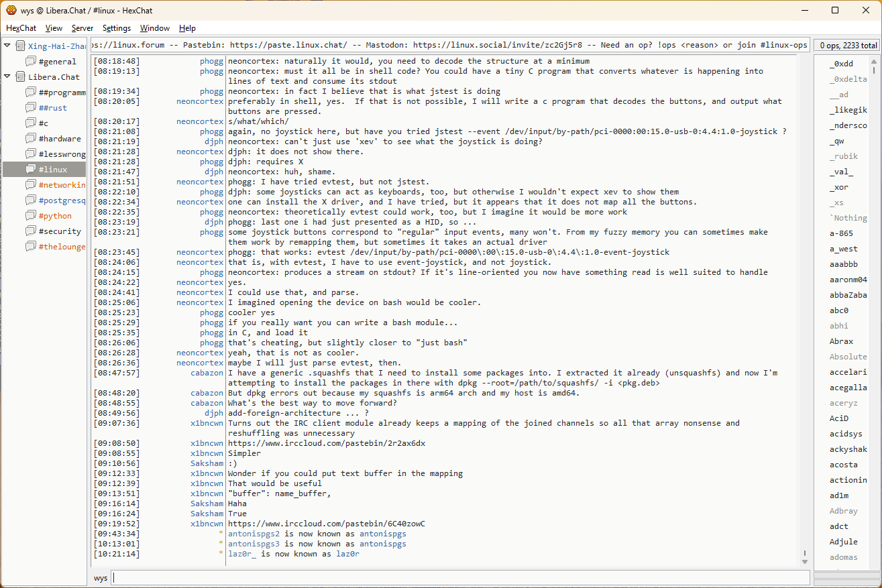The image size is (882, 588).
Task: Click the channel icon next to #general
Action: [31, 62]
